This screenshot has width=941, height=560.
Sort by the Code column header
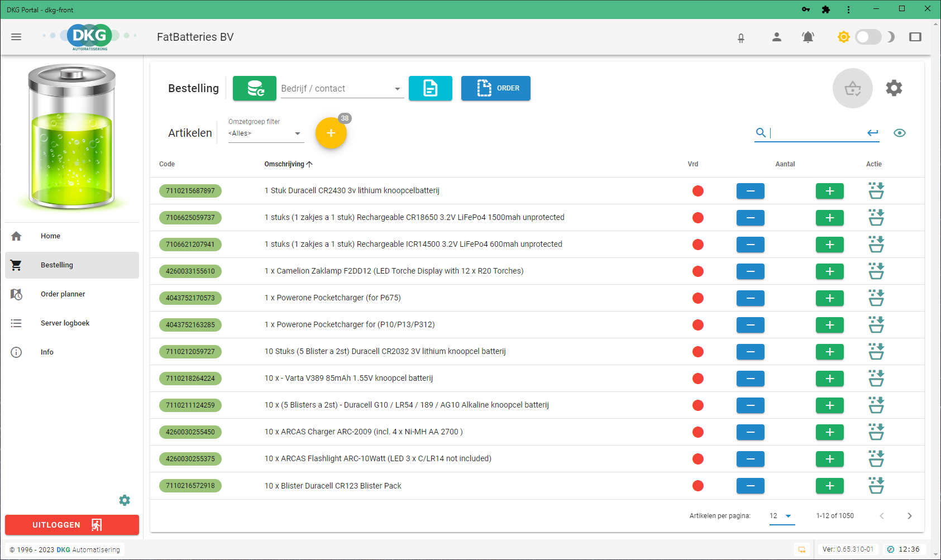coord(167,164)
